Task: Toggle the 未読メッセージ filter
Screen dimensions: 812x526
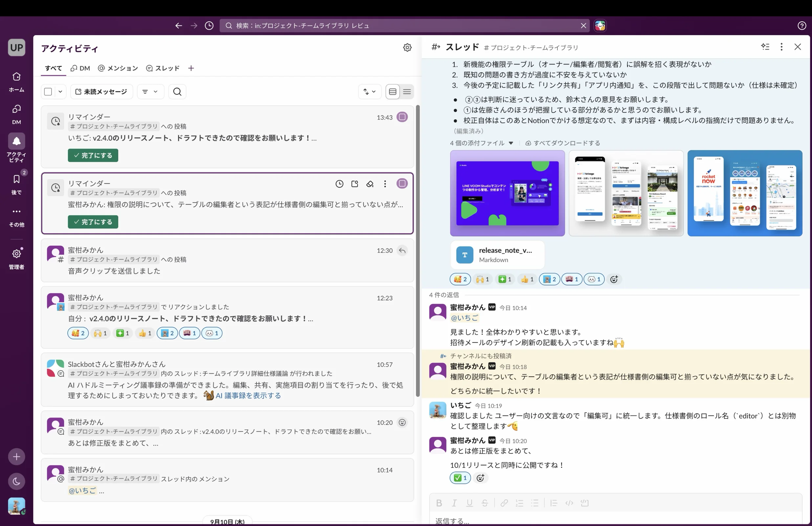Action: 102,91
